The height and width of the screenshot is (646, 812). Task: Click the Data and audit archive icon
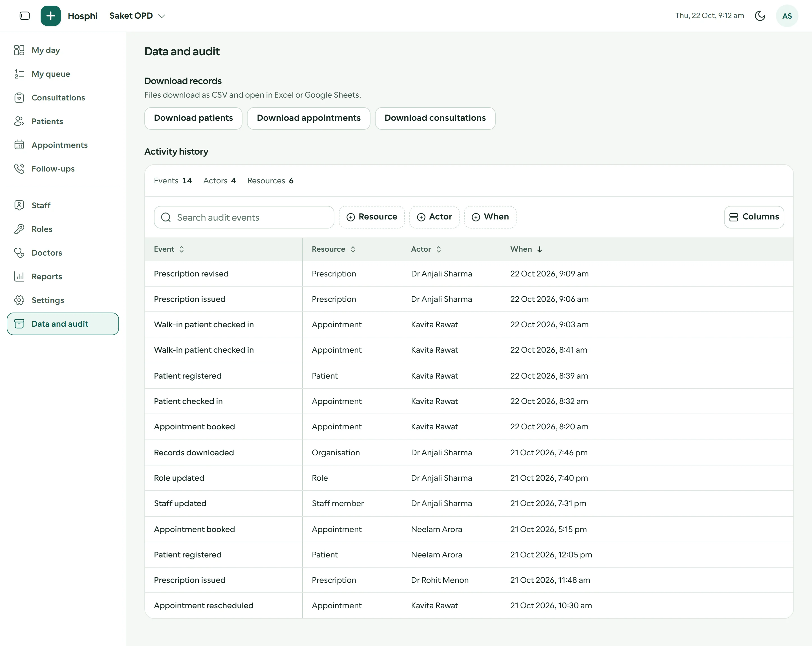(19, 324)
